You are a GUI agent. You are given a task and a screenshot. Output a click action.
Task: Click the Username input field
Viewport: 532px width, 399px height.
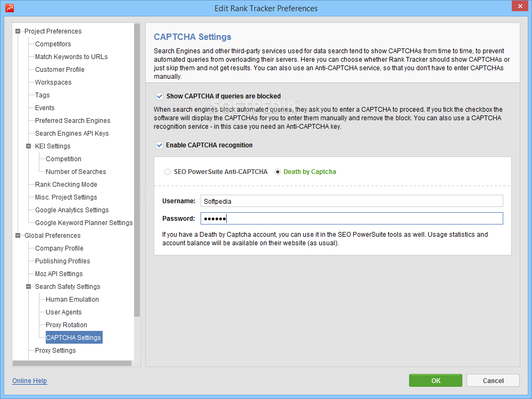tap(352, 201)
